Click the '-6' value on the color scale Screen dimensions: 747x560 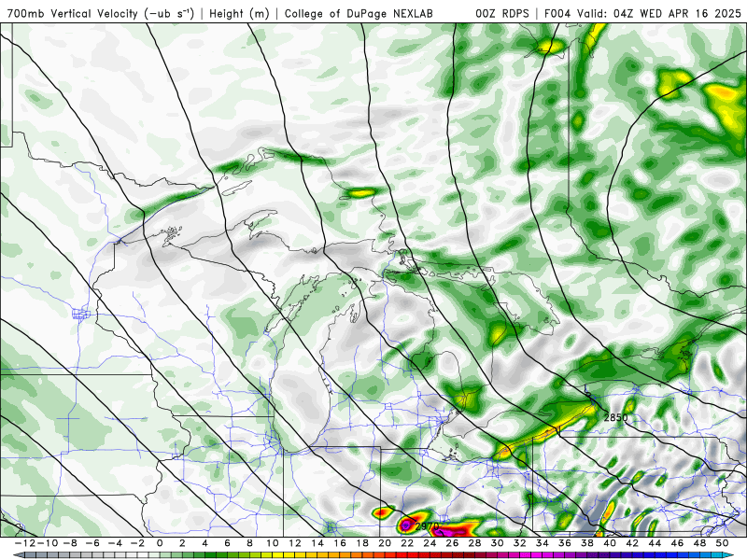point(93,543)
